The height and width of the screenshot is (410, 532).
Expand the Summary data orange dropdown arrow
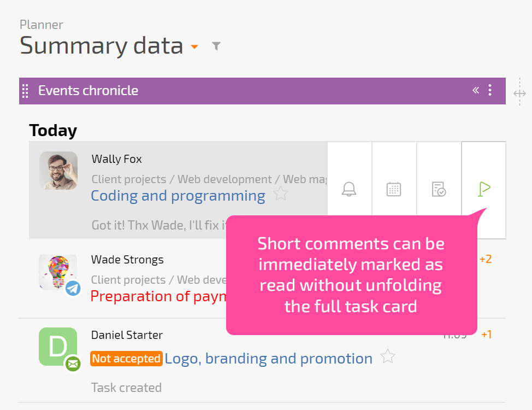pos(194,46)
